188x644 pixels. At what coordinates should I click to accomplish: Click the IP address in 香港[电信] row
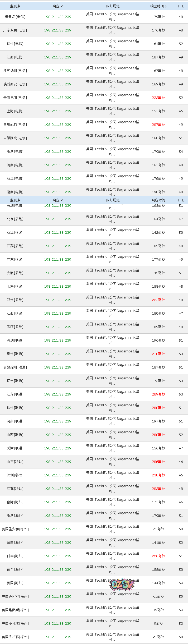57,151
